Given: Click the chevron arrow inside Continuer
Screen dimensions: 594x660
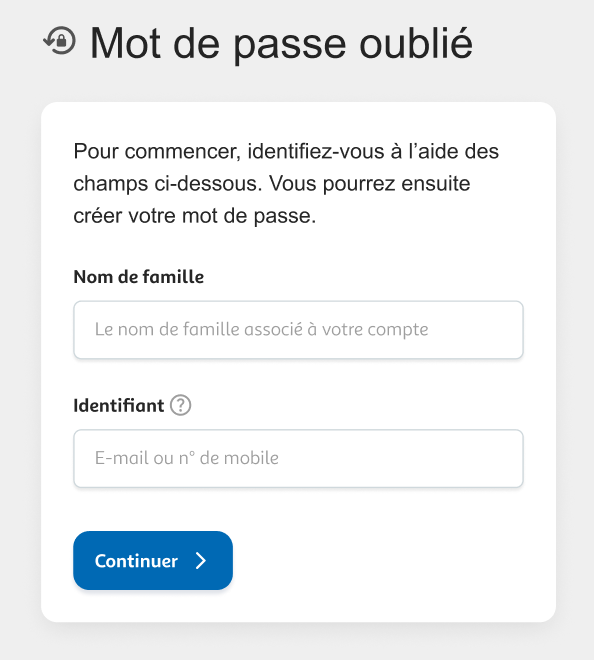Looking at the screenshot, I should pos(201,561).
